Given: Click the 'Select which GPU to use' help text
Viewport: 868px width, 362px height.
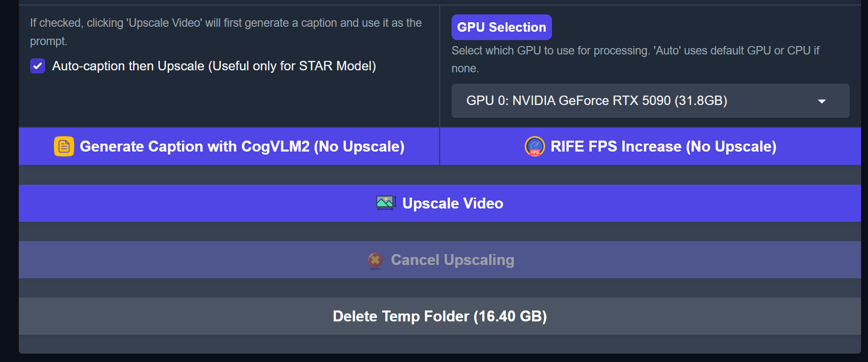Looking at the screenshot, I should point(635,51).
